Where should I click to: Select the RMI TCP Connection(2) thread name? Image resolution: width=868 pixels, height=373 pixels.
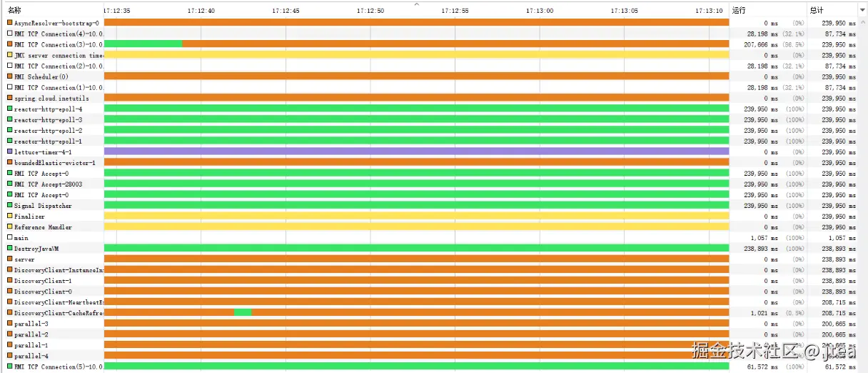pyautogui.click(x=59, y=66)
